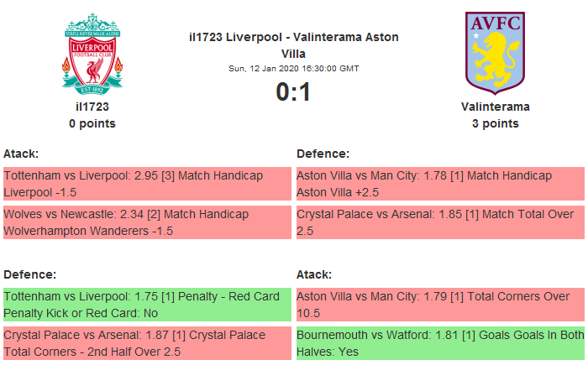Click Tottenham vs Liverpool Match Handicap bet
The width and height of the screenshot is (588, 386).
pos(147,184)
